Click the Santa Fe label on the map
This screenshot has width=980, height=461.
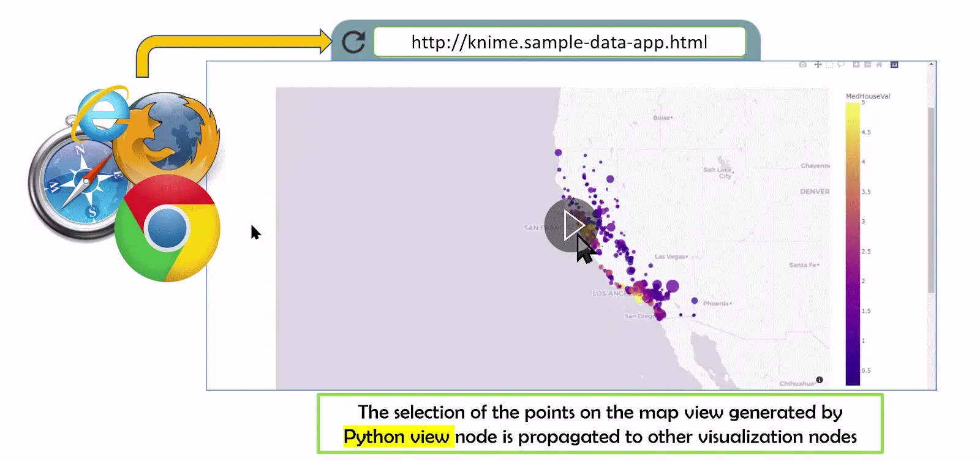pos(804,265)
